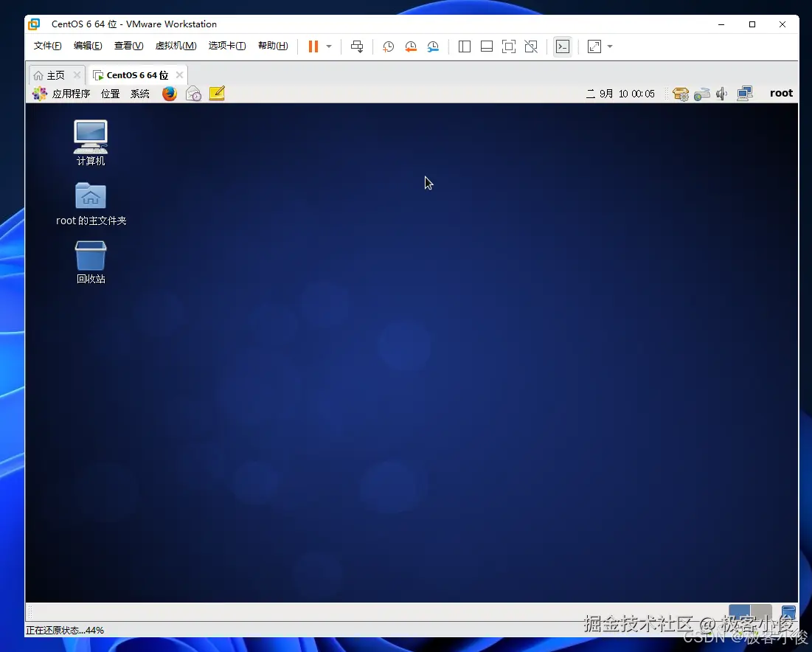This screenshot has width=812, height=652.
Task: Show or hide the library sidebar panel
Action: pos(465,46)
